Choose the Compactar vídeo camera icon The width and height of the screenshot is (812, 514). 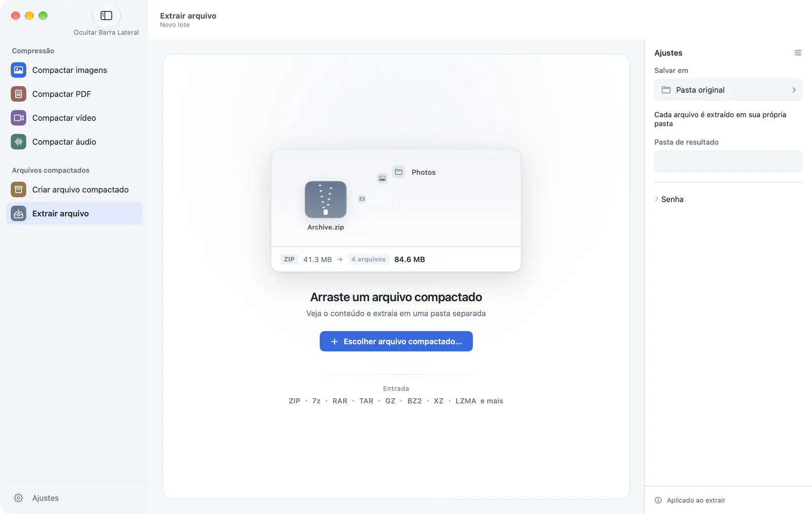(19, 118)
